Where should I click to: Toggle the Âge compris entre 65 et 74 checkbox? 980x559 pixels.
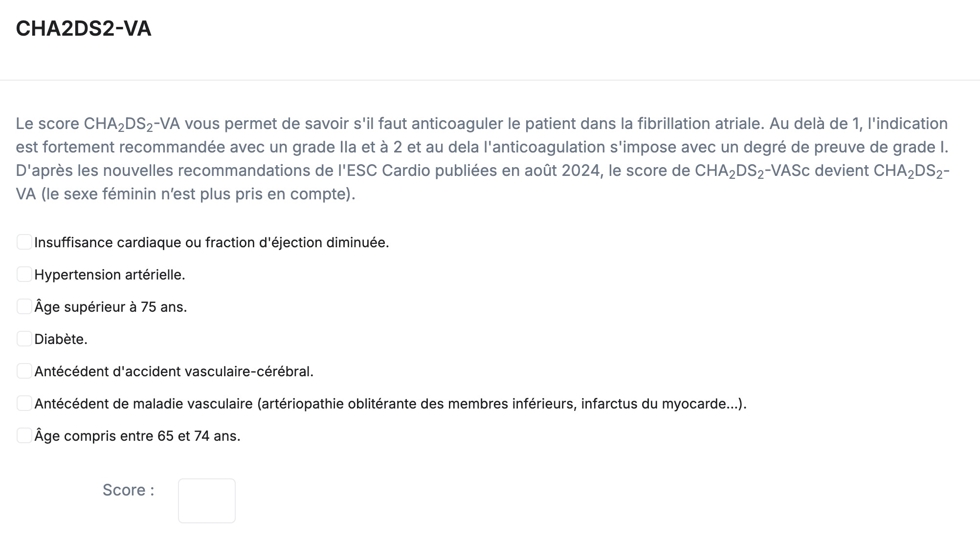(x=24, y=435)
